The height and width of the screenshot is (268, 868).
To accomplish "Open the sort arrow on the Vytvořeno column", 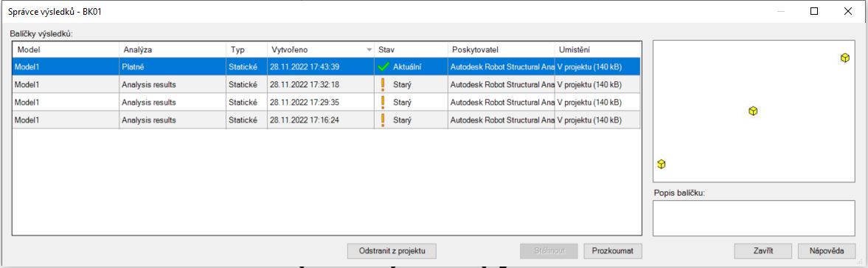I will 369,50.
